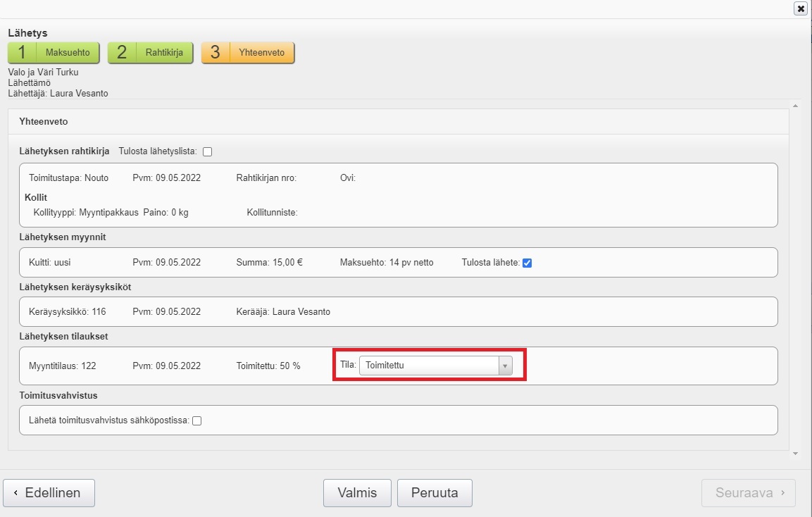Click the scrollbar down arrow
Viewport: 812px width, 517px height.
(795, 454)
